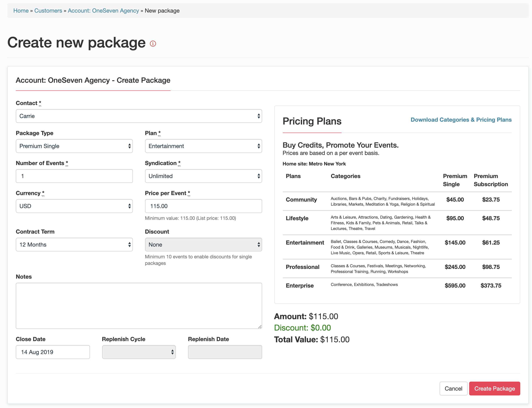The height and width of the screenshot is (408, 532).
Task: Select the Community plan row name
Action: pyautogui.click(x=301, y=200)
